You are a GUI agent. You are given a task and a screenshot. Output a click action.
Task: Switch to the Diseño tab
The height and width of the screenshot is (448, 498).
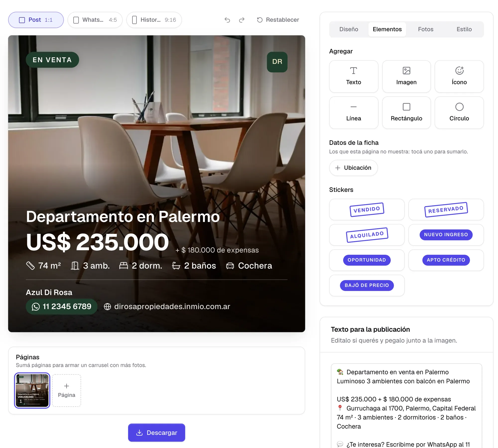tap(349, 29)
